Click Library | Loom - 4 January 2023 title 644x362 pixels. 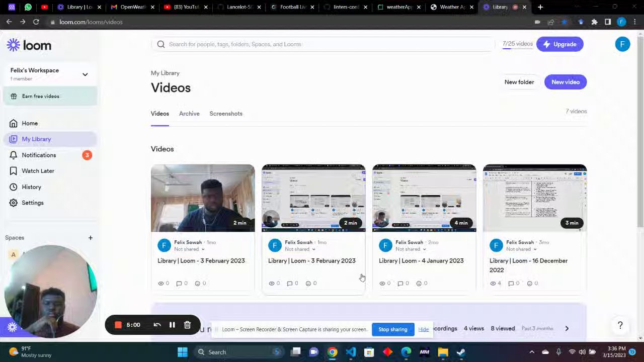click(421, 261)
